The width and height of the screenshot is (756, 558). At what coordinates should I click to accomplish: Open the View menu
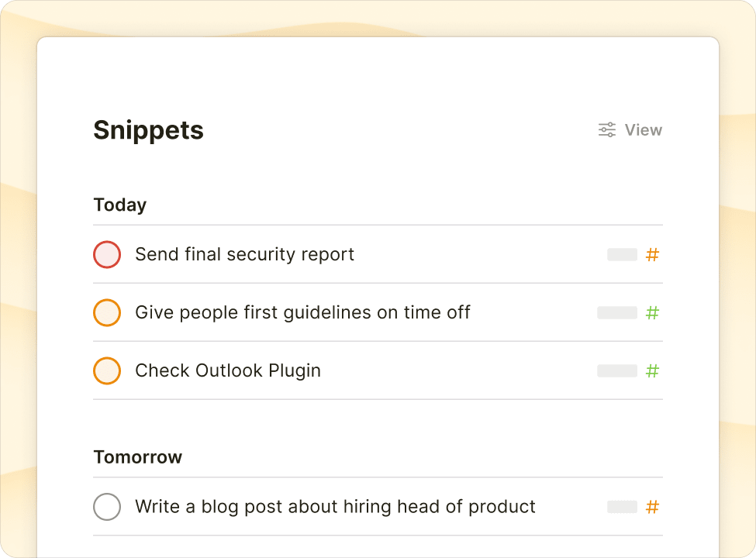642,129
